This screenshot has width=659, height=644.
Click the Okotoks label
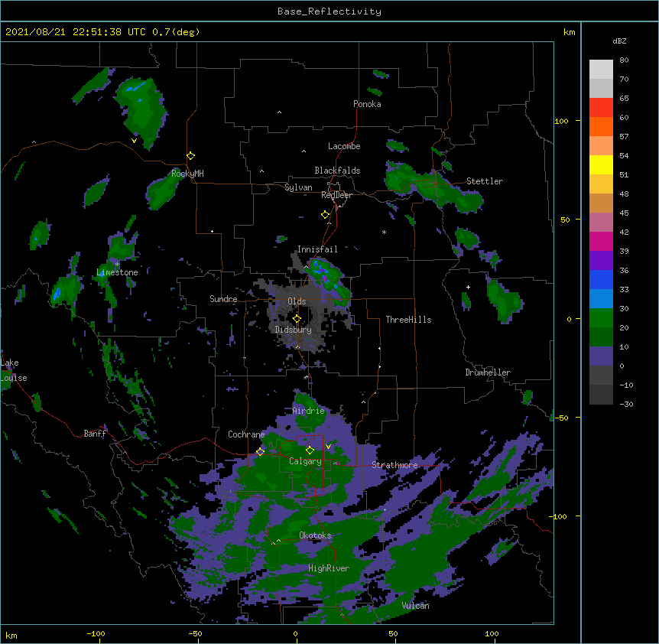click(315, 535)
